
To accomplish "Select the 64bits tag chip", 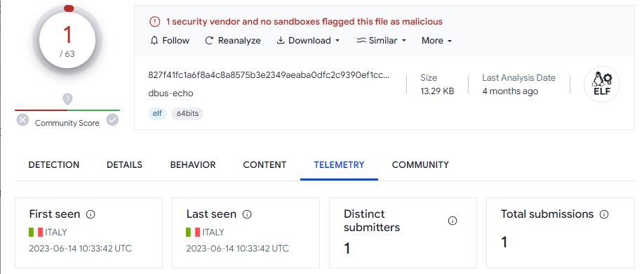I will [187, 114].
